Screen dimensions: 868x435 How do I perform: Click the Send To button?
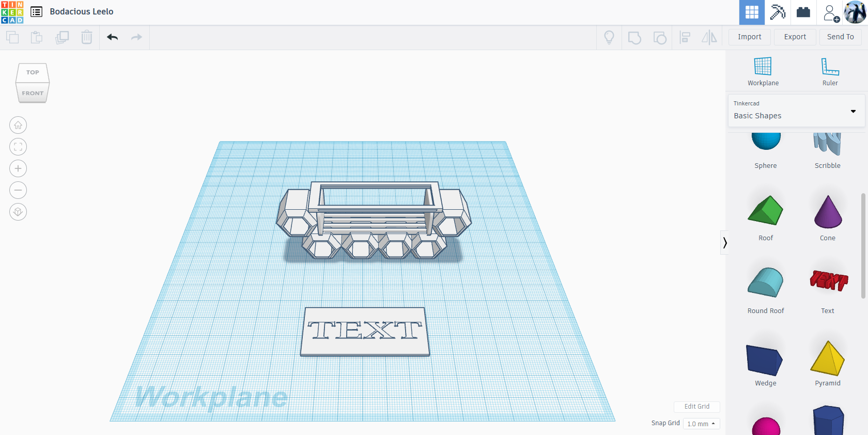841,37
